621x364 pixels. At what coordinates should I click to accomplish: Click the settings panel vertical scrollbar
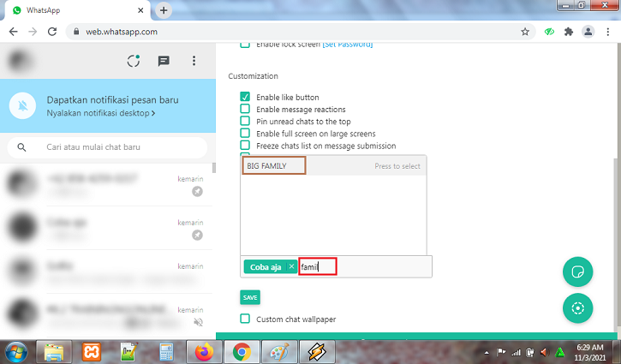(x=615, y=242)
